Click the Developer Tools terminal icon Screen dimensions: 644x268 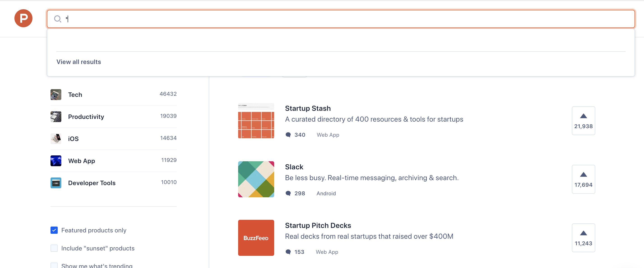[56, 183]
